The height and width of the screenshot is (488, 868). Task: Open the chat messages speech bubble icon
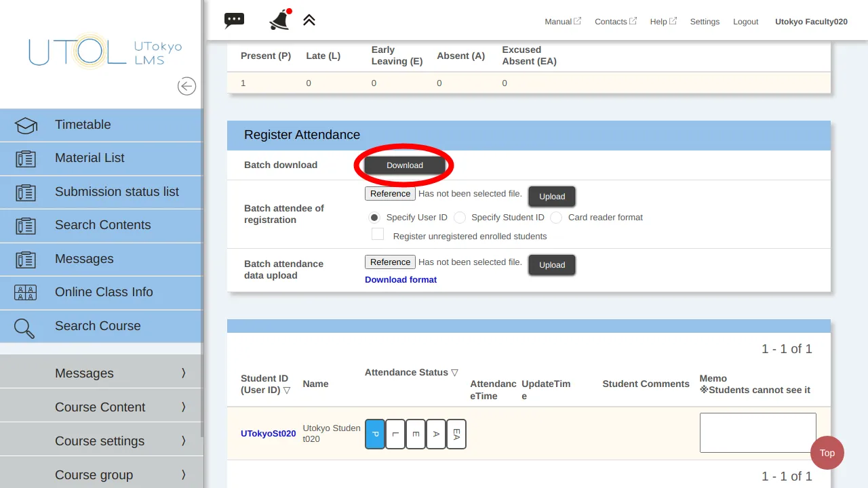click(x=234, y=20)
